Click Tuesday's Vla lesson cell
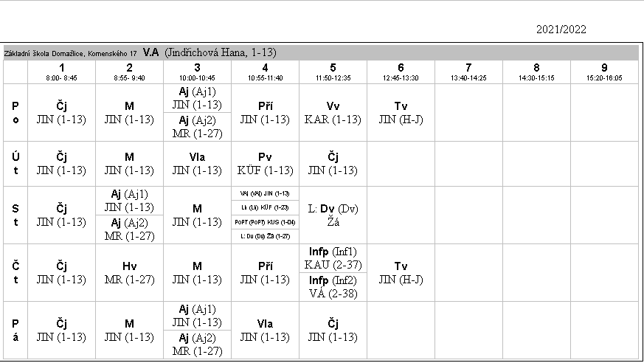Screen dimensions: 644x363 pyautogui.click(x=197, y=164)
